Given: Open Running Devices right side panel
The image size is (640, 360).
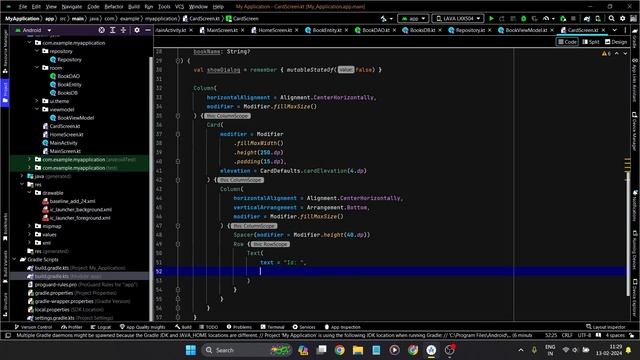Looking at the screenshot, I should point(635,249).
